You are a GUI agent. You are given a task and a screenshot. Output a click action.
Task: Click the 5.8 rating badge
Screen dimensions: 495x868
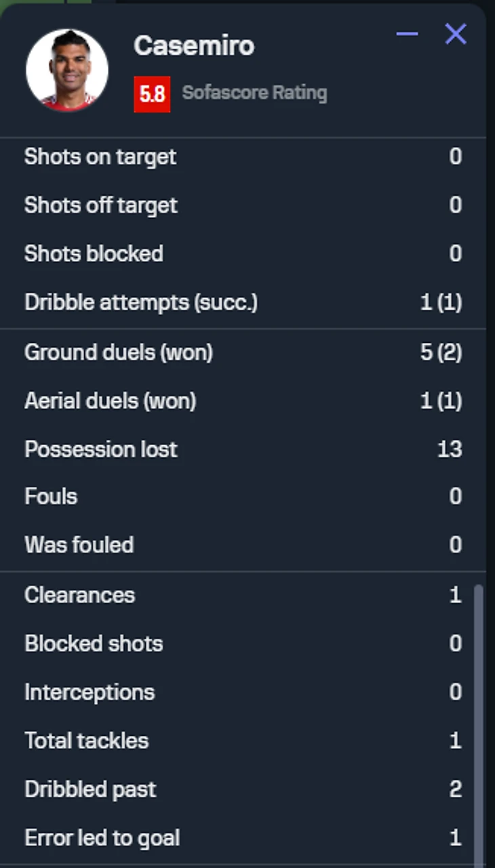click(x=152, y=94)
